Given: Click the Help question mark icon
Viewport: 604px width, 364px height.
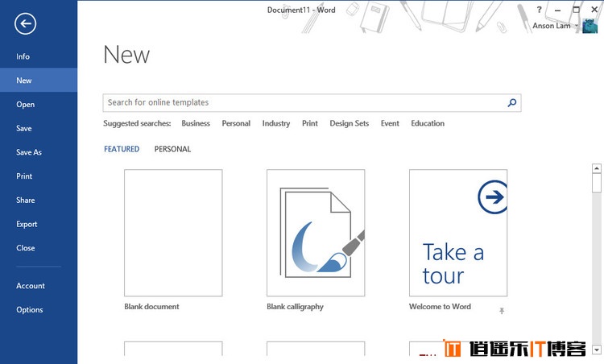Looking at the screenshot, I should click(x=539, y=10).
